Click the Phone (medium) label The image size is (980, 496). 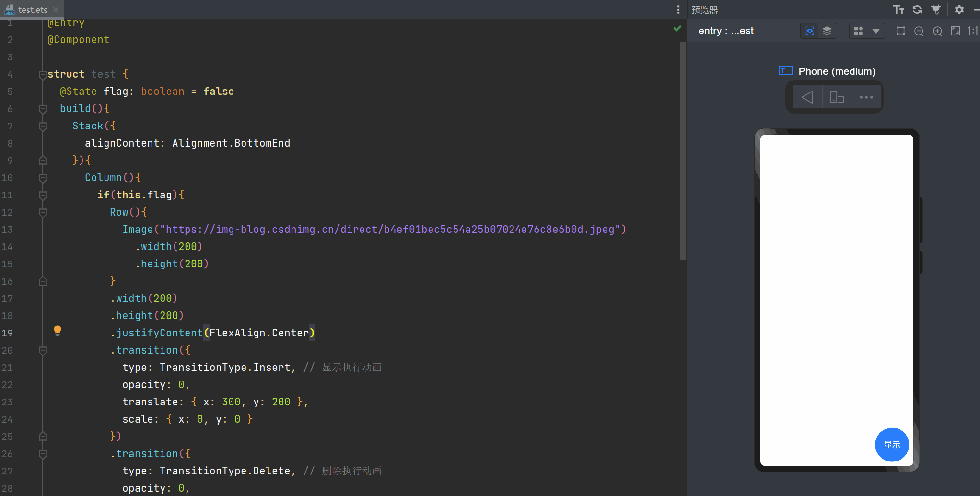tap(837, 71)
